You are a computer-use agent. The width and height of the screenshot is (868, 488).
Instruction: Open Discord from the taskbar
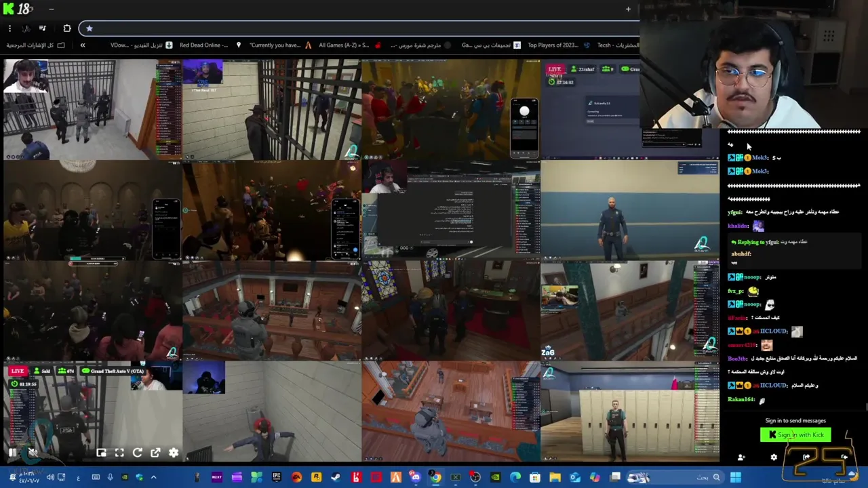coord(415,478)
